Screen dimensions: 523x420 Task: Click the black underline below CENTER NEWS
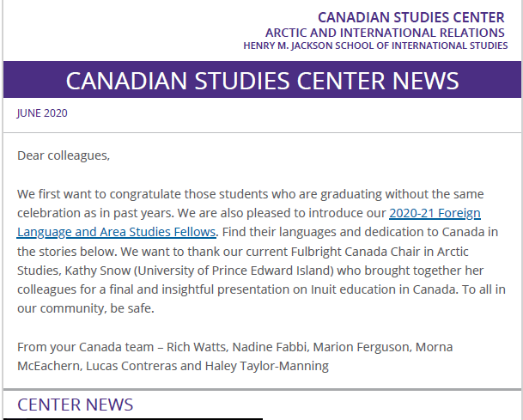(x=133, y=418)
